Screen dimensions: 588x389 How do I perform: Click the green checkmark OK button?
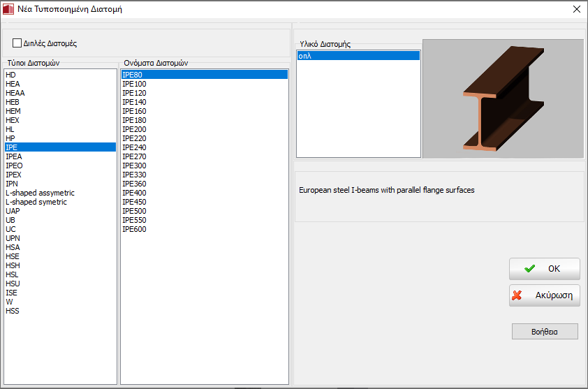point(544,269)
